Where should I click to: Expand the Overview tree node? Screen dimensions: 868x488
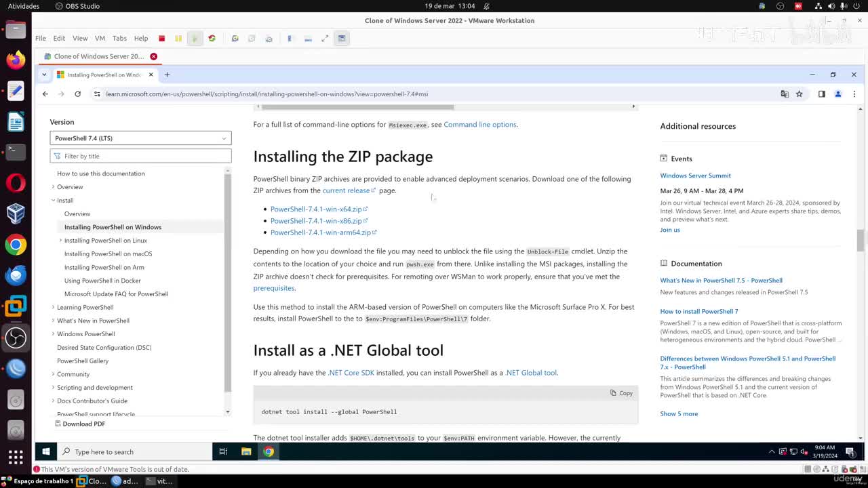pos(53,187)
